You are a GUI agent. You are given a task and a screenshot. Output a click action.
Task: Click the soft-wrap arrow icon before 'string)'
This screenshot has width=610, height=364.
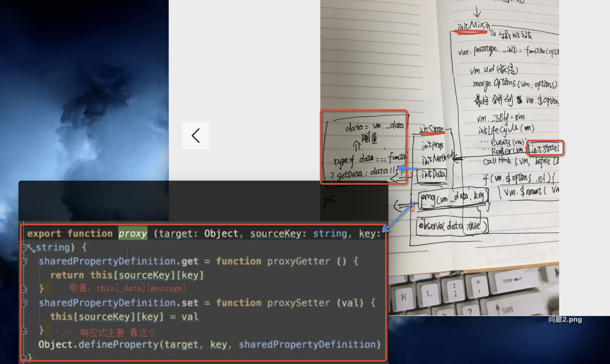click(x=31, y=248)
